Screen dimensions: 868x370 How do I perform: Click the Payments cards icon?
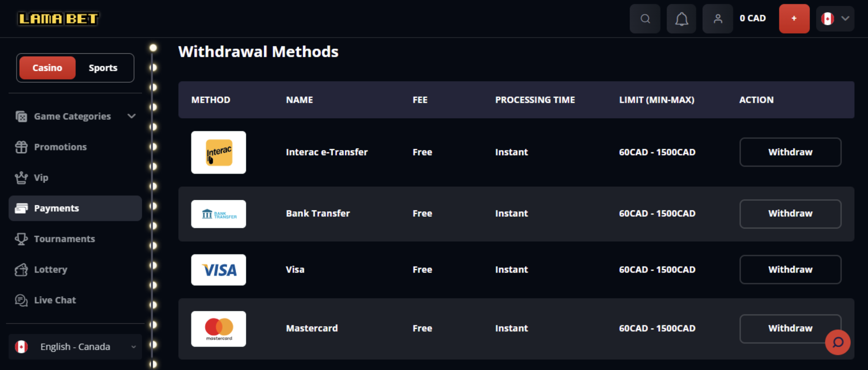(x=21, y=208)
